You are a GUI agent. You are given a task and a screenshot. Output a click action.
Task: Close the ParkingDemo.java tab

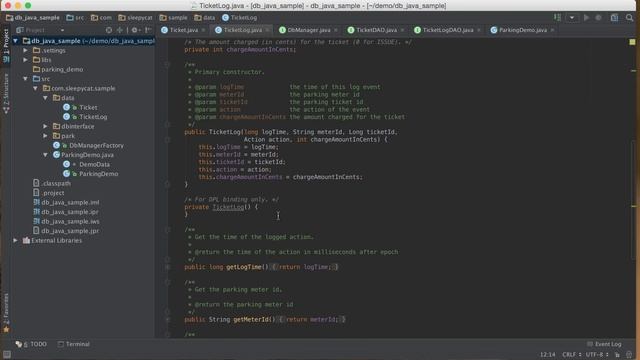coord(552,30)
